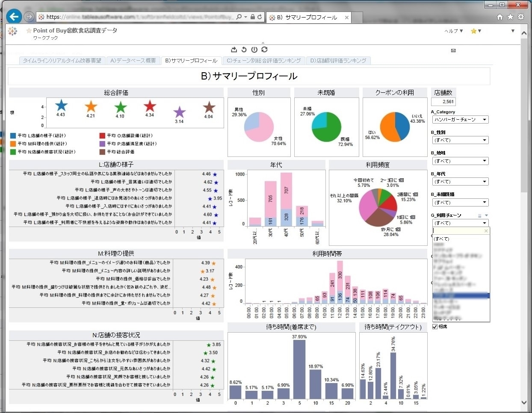Open the A_Category dropdown

[460, 120]
